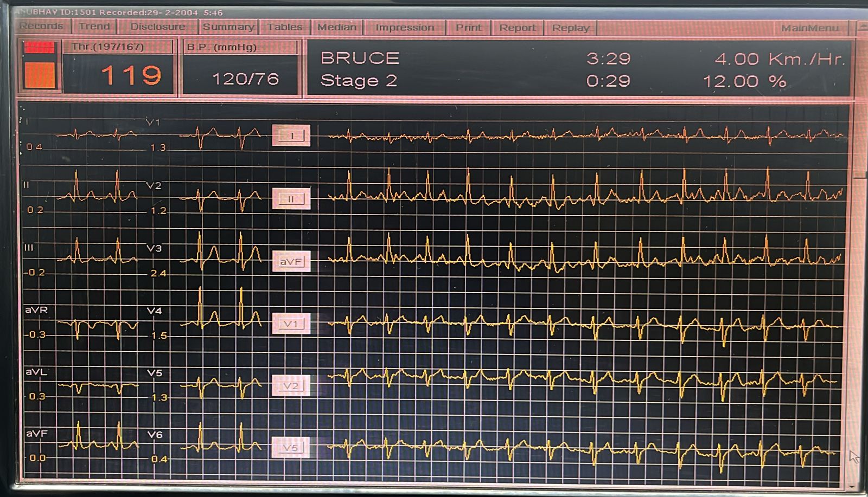The height and width of the screenshot is (497, 868).
Task: Go to the Tables view
Action: (x=284, y=27)
